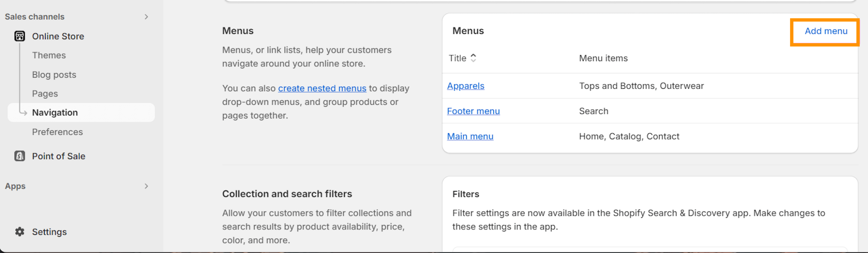Open Settings from the sidebar
Viewport: 868px width, 253px height.
[x=49, y=232]
